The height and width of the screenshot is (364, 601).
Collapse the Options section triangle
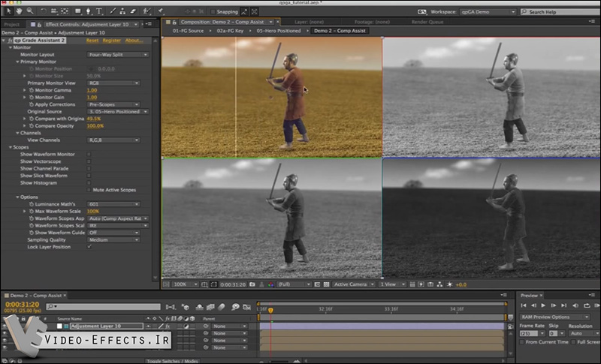tap(17, 197)
